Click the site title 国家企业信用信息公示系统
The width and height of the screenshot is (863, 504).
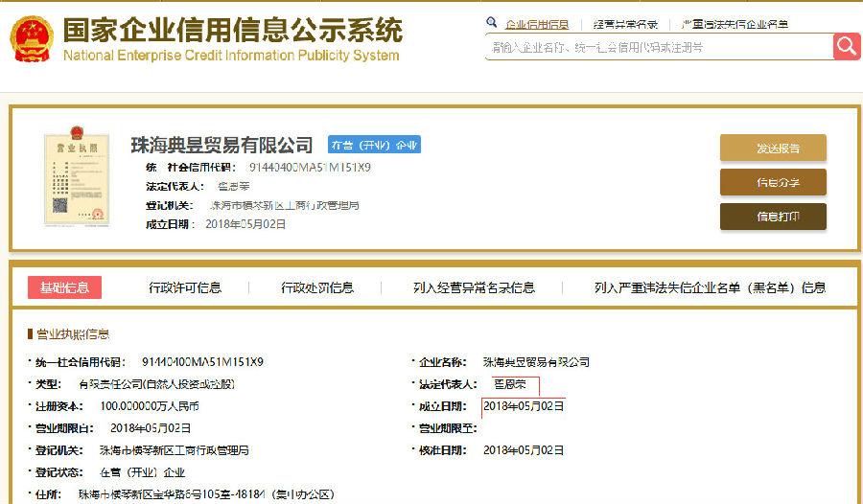tap(233, 30)
